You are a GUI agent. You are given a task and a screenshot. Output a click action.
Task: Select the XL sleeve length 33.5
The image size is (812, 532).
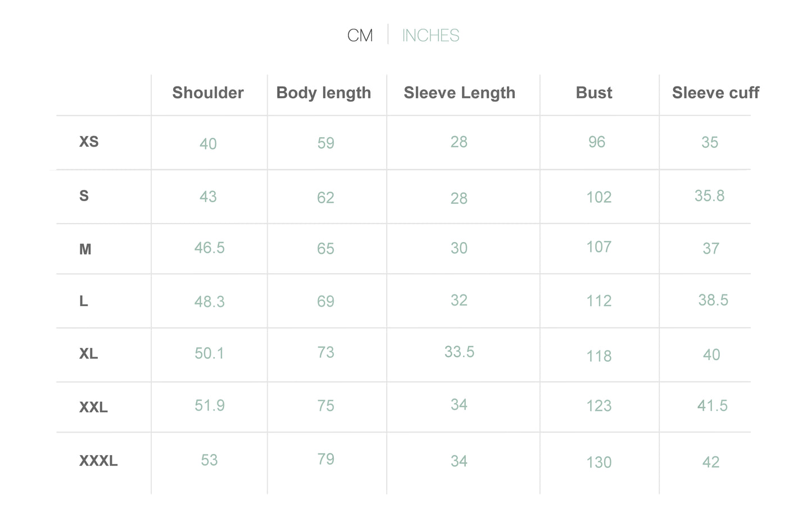pos(460,352)
